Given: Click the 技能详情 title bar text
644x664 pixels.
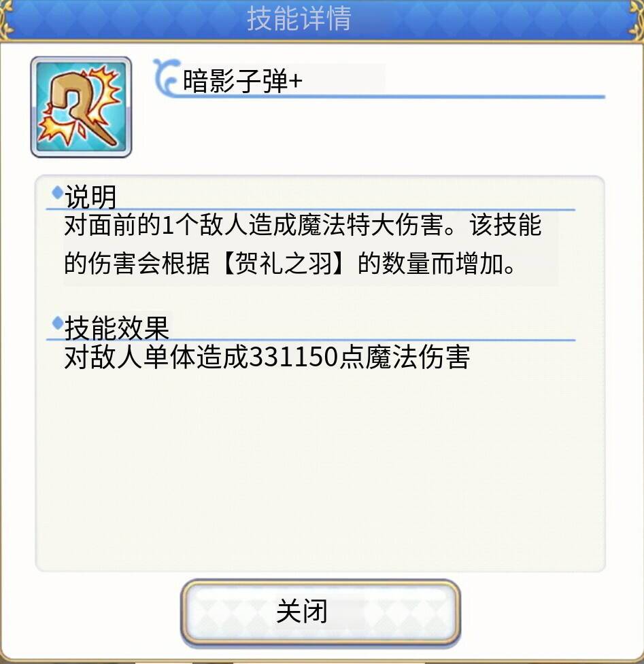Looking at the screenshot, I should pos(299,18).
